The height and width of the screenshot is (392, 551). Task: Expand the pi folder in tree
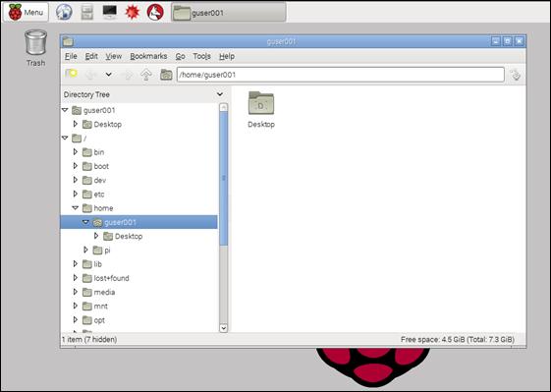(x=85, y=250)
